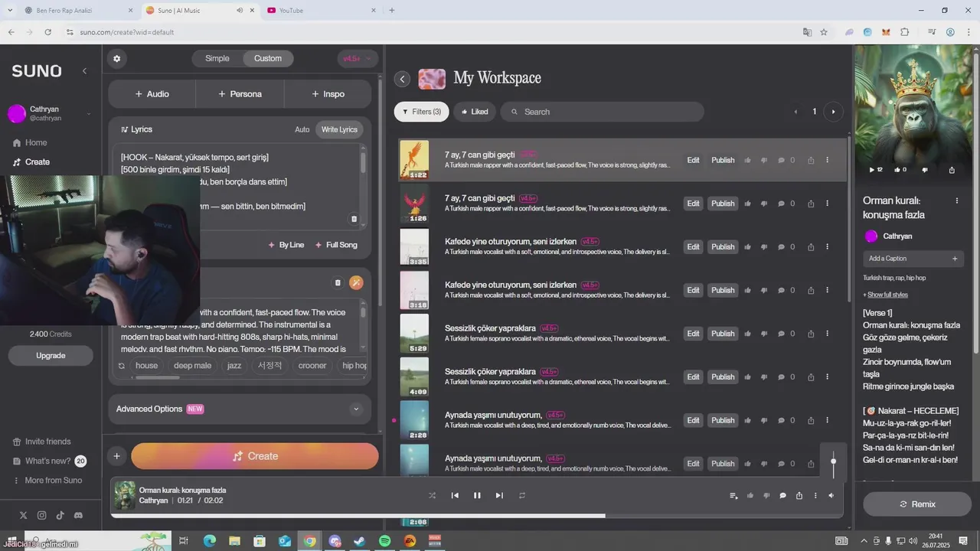Share the current song from player bar
The height and width of the screenshot is (551, 980).
799,496
